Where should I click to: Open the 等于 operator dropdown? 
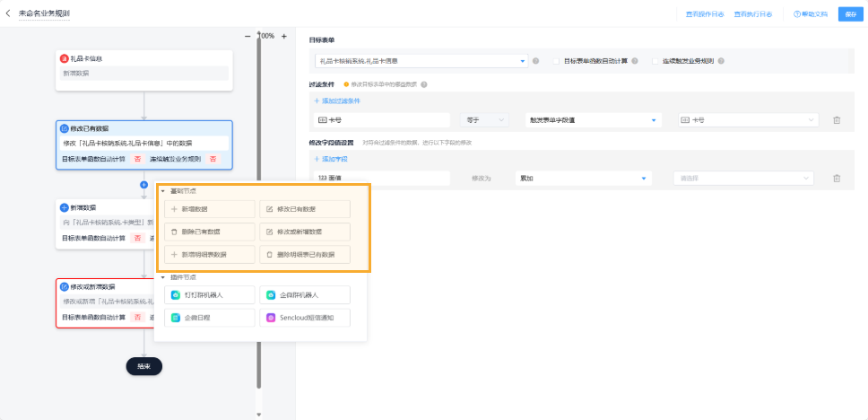[484, 120]
